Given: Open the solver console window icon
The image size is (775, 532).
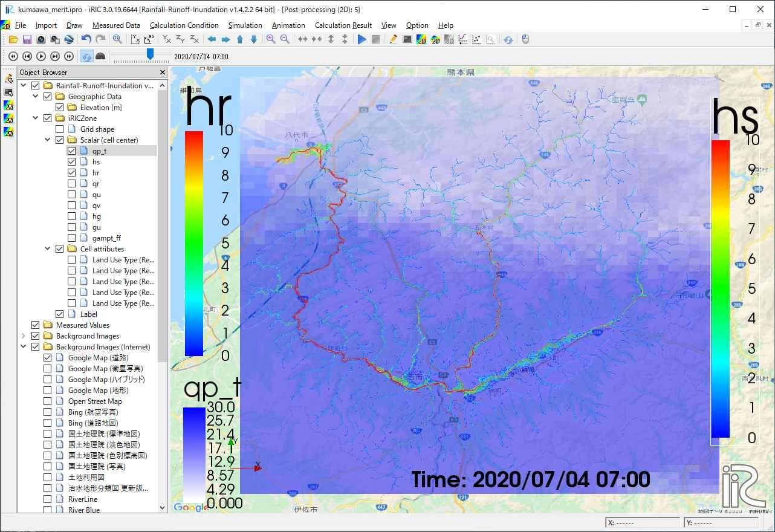Looking at the screenshot, I should tap(407, 39).
